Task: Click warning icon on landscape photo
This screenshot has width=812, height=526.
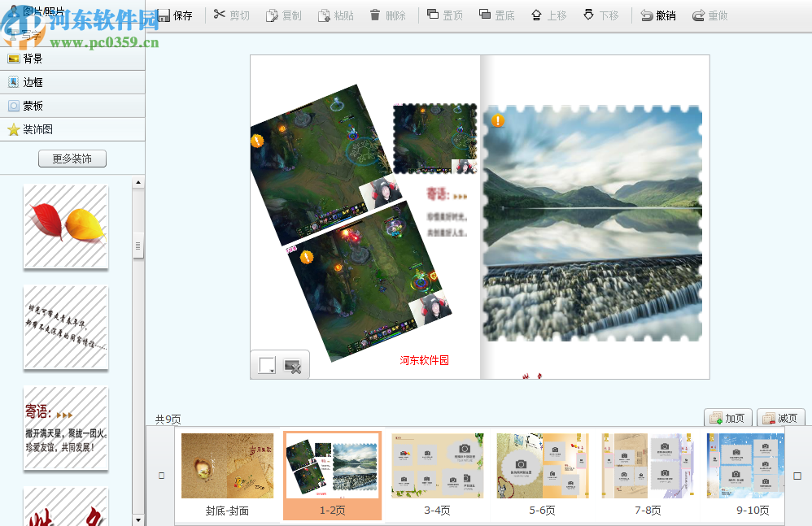Action: (498, 120)
